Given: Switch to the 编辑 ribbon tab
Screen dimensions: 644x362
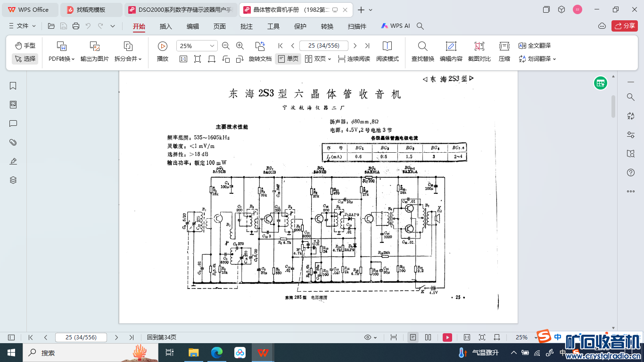Looking at the screenshot, I should pos(193,26).
